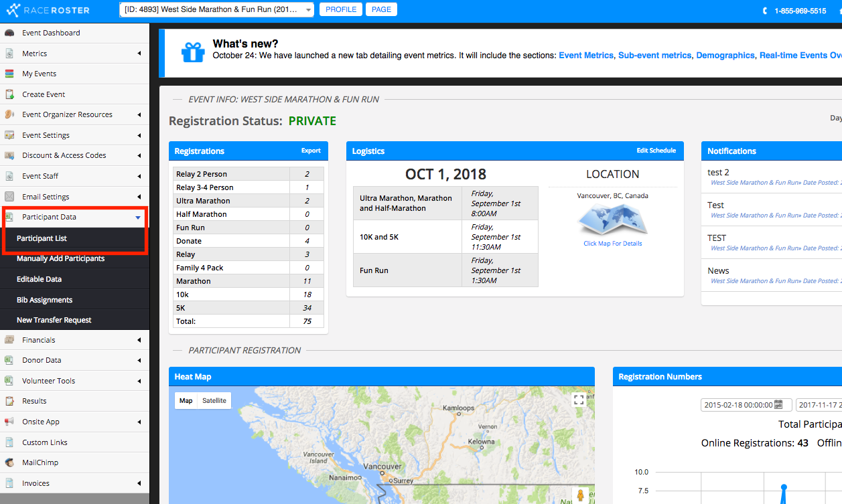Click the Create Event icon
Screen dimensions: 842x504
tap(9, 94)
